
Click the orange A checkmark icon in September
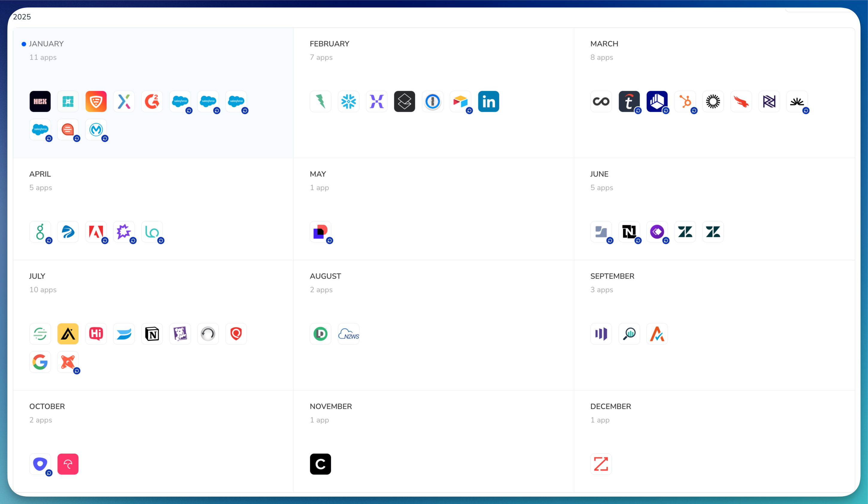coord(657,334)
